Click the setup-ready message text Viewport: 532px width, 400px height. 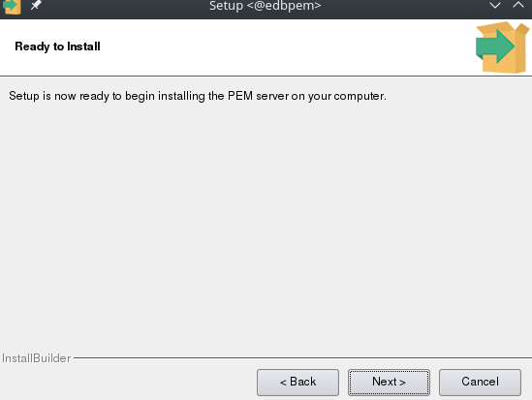[198, 96]
